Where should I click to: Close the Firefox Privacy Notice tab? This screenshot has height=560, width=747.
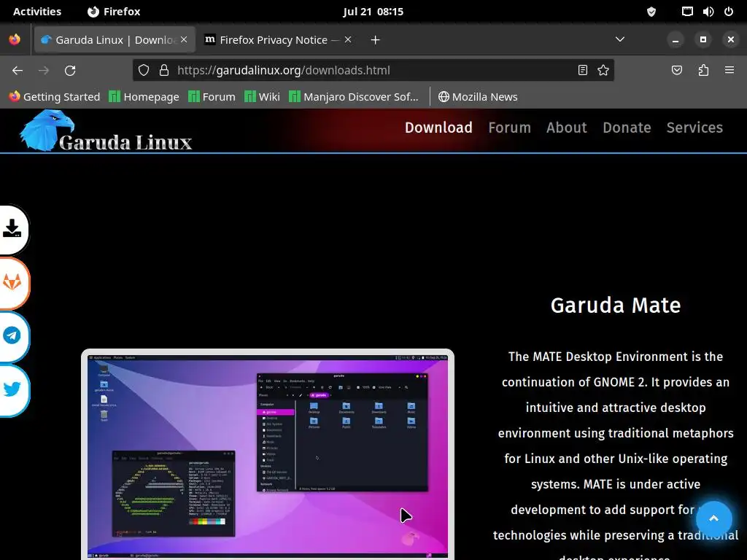[348, 39]
